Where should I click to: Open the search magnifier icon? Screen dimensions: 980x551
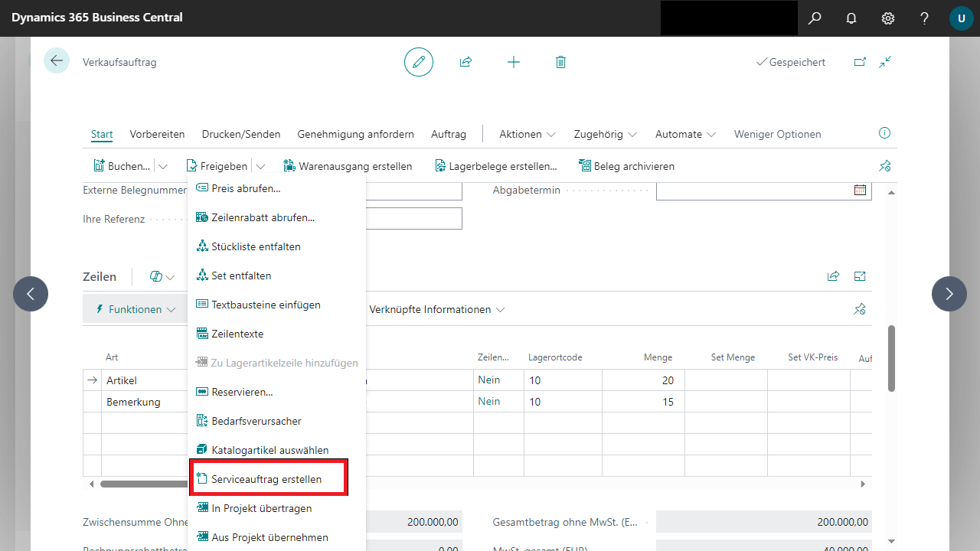815,18
